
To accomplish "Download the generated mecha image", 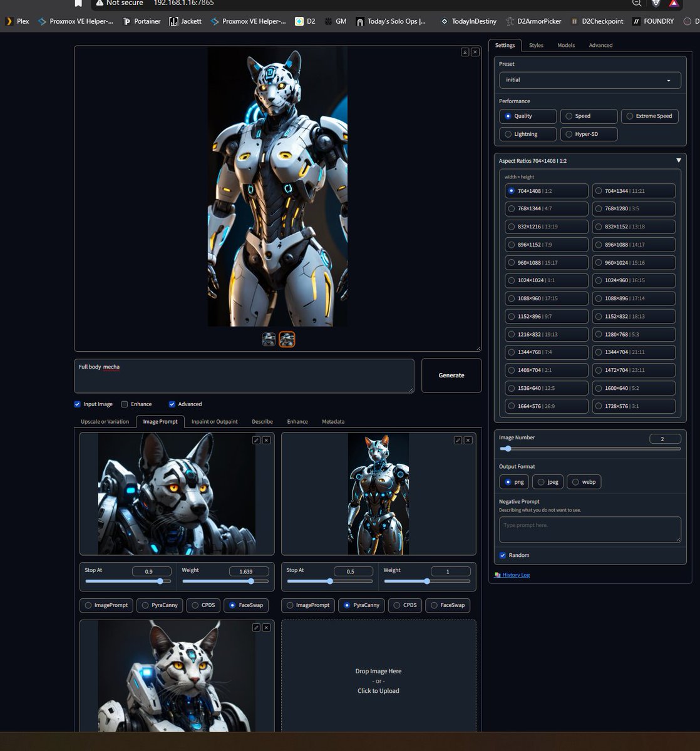I will [x=465, y=52].
